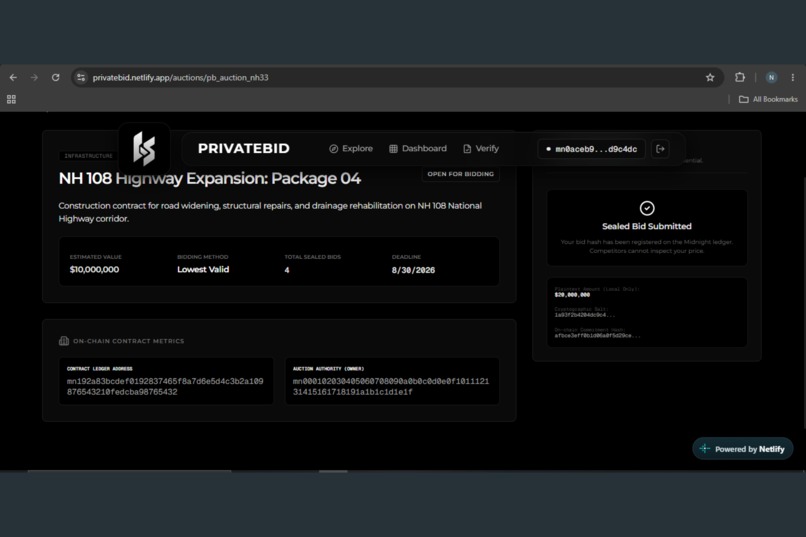Go back with the browser back arrow
806x537 pixels.
(13, 78)
